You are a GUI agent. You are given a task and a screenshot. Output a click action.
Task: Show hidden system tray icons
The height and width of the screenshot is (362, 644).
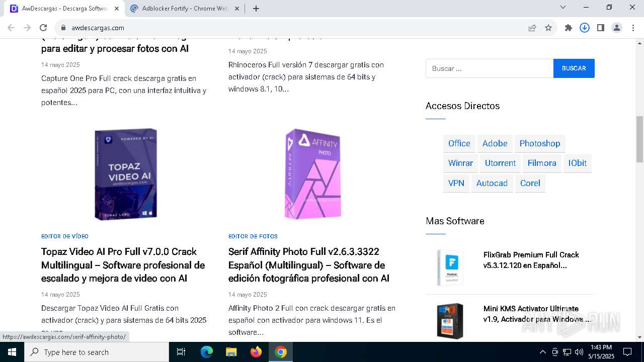(542, 352)
